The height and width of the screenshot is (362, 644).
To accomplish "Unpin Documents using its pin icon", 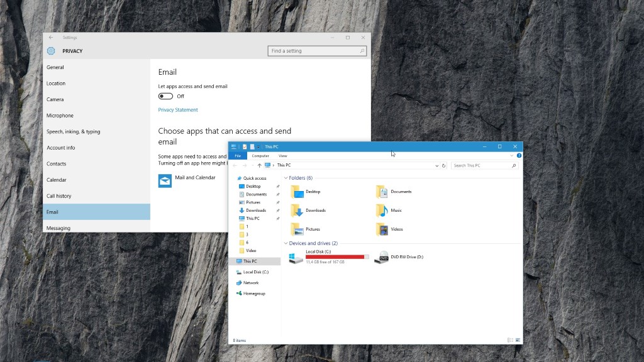I will click(278, 195).
